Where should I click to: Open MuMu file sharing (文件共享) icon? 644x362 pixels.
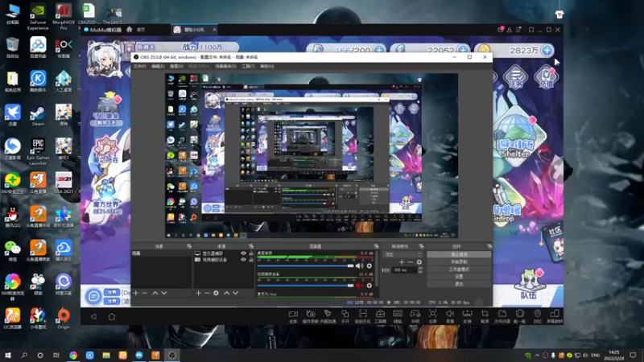click(x=502, y=316)
